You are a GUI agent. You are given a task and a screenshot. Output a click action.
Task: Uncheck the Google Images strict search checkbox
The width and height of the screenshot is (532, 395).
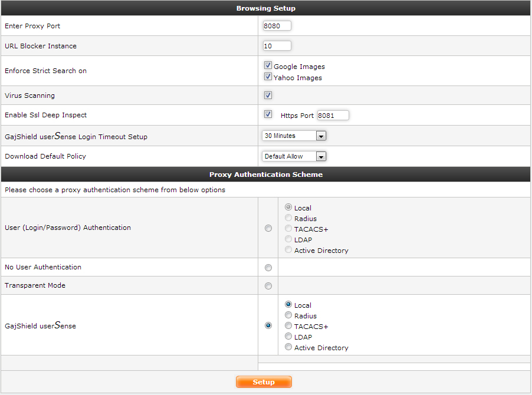(x=268, y=66)
